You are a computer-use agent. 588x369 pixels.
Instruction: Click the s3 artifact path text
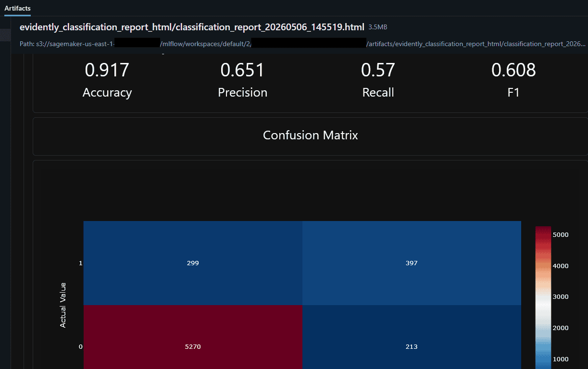303,44
